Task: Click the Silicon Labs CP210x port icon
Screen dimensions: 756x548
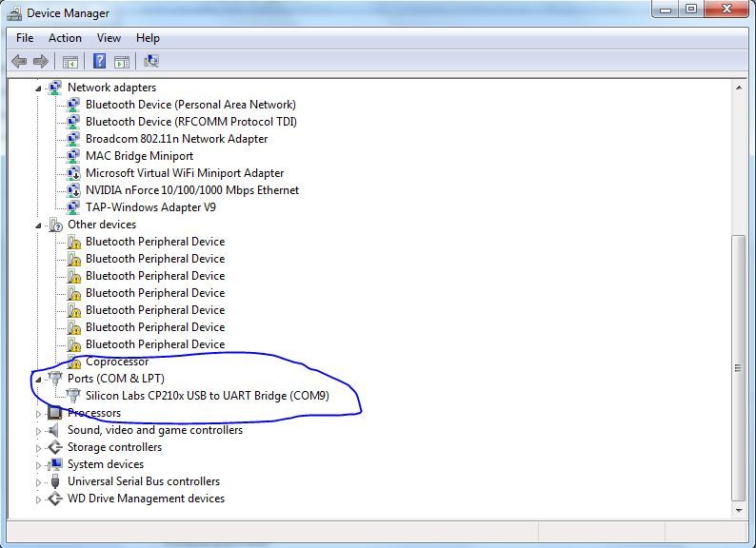Action: tap(73, 396)
